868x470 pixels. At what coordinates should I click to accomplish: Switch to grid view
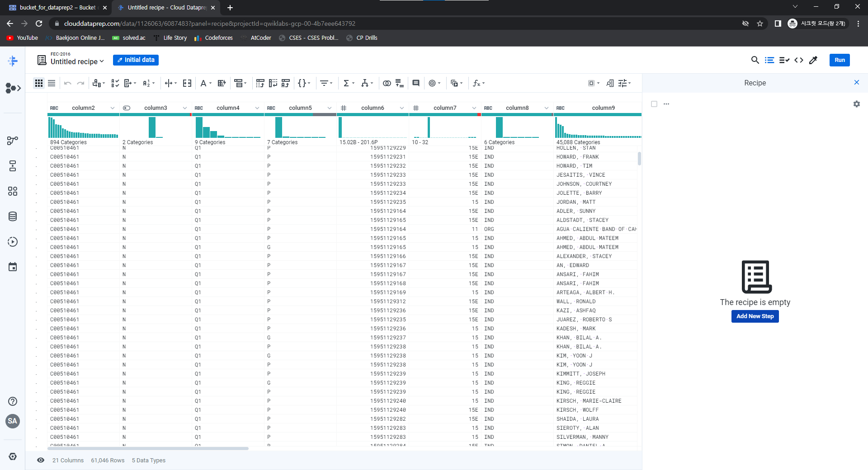click(x=39, y=83)
